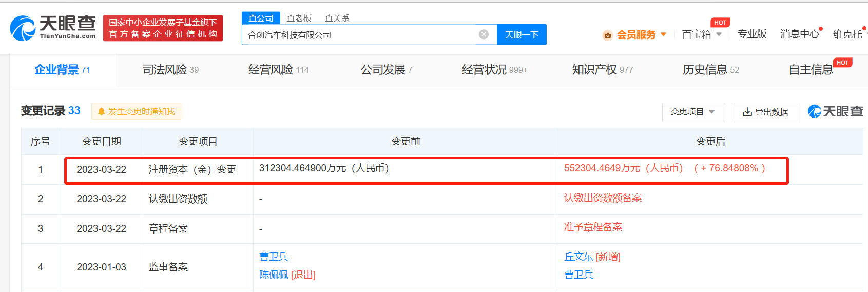Image resolution: width=868 pixels, height=292 pixels.
Task: Click the download icon in export data button
Action: click(x=747, y=112)
